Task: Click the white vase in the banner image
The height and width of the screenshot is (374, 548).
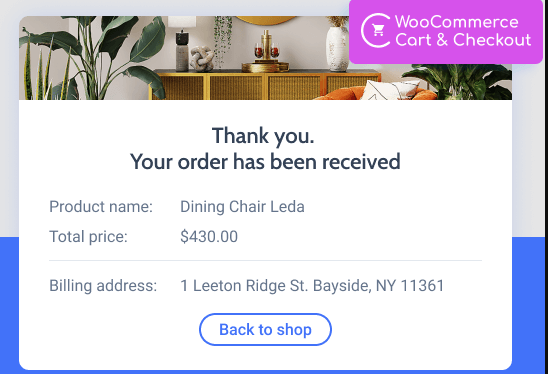Action: [337, 45]
